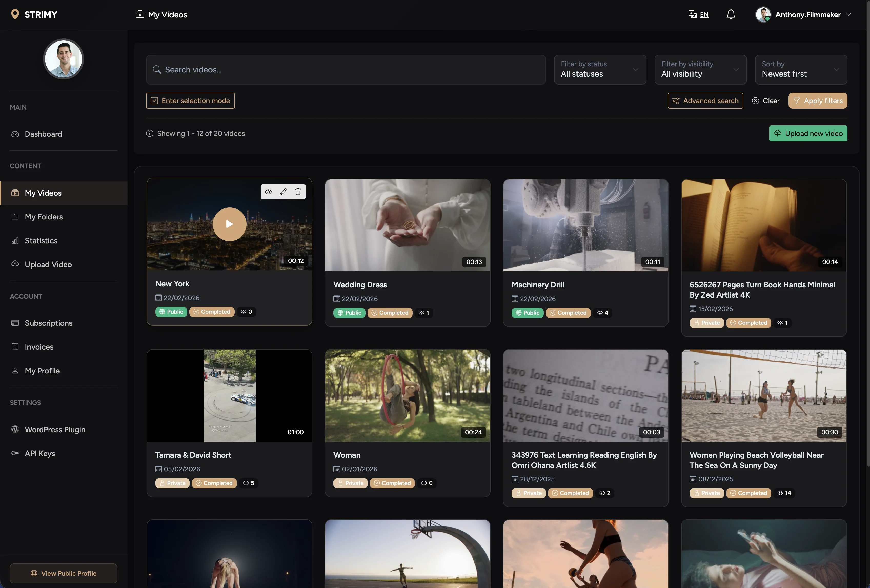Change language using the EN icon

698,14
